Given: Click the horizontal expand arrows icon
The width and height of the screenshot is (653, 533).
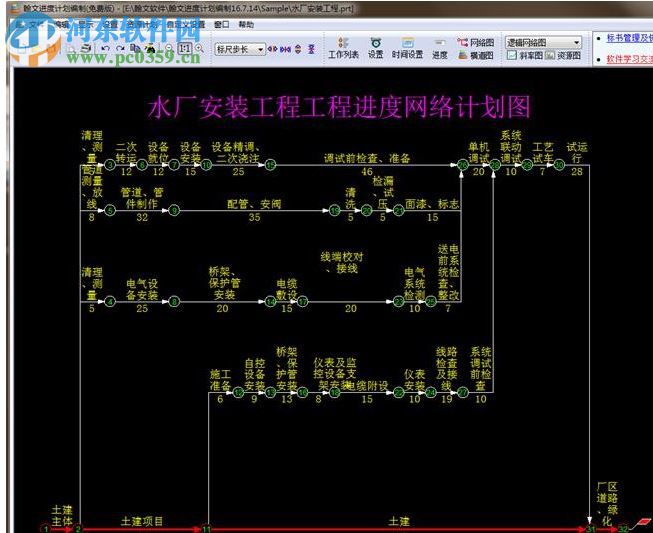Looking at the screenshot, I should [272, 49].
